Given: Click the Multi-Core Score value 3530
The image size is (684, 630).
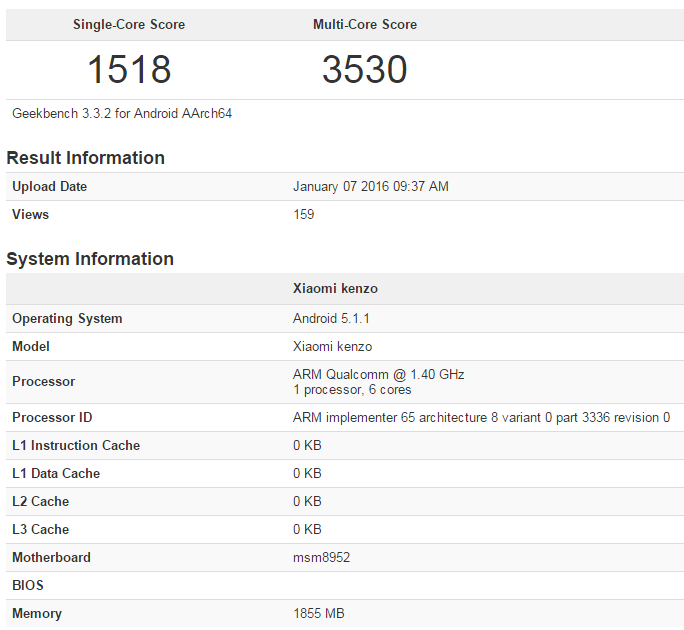Looking at the screenshot, I should point(364,70).
